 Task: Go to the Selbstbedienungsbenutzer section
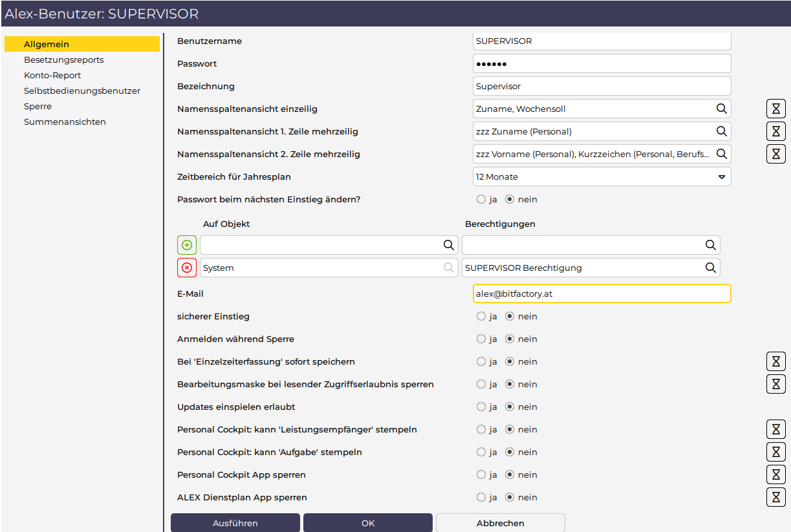click(x=82, y=91)
